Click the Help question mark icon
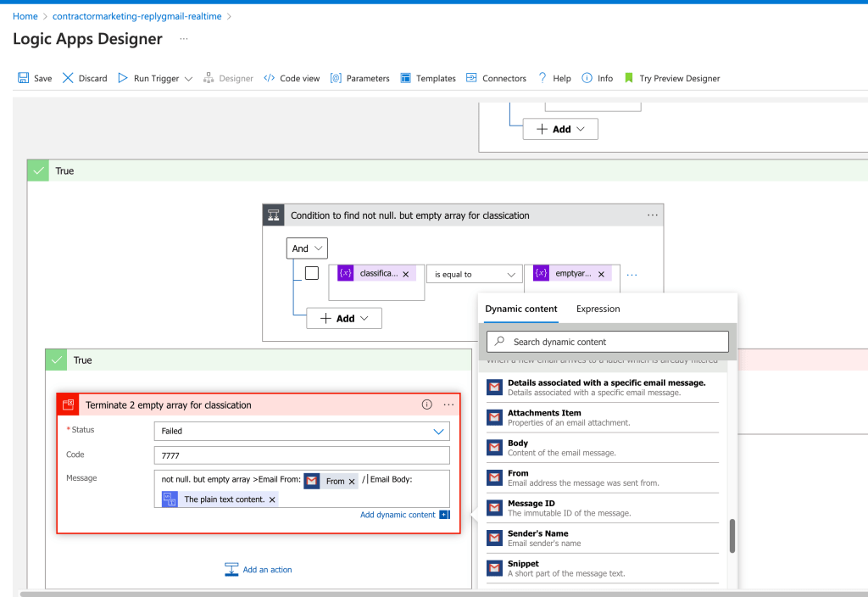This screenshot has width=868, height=597. tap(542, 78)
